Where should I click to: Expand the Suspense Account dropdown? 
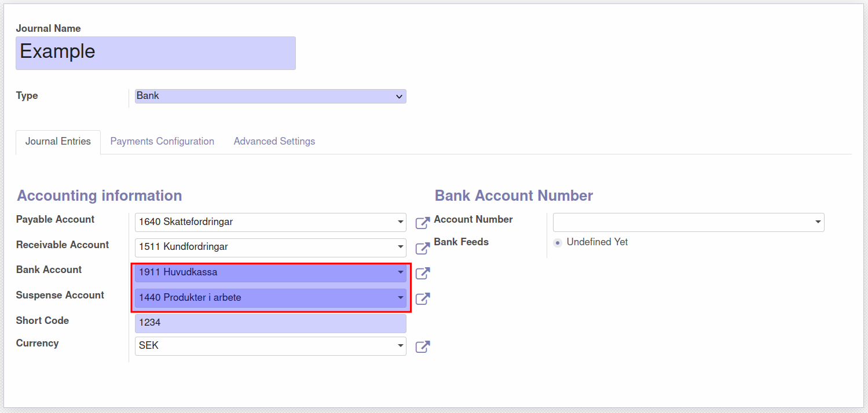[x=270, y=298]
